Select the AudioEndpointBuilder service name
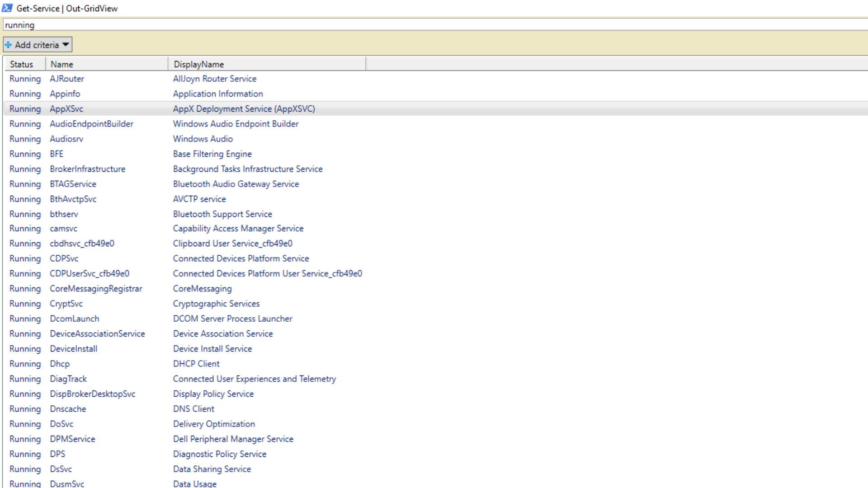Screen dimensions: 868x488 coord(92,124)
